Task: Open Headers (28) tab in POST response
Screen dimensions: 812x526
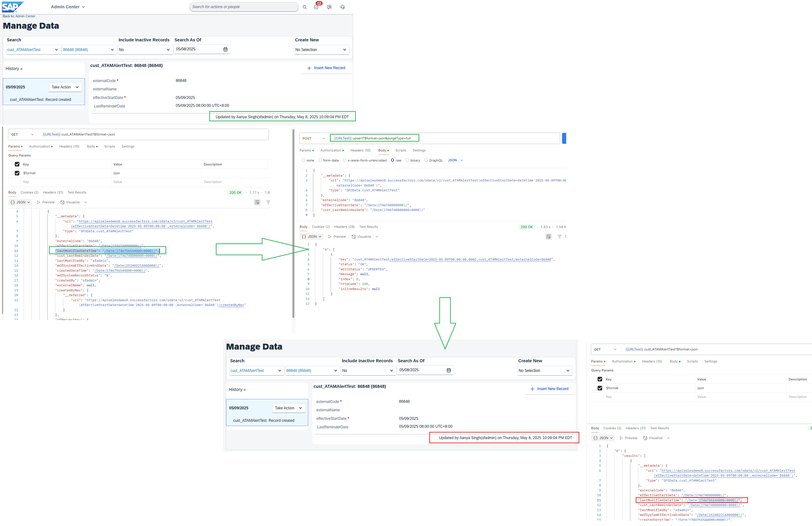Action: 344,227
